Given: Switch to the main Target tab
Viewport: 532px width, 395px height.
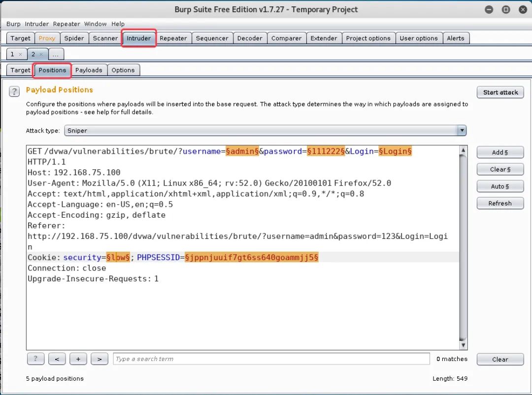Looking at the screenshot, I should [x=20, y=38].
